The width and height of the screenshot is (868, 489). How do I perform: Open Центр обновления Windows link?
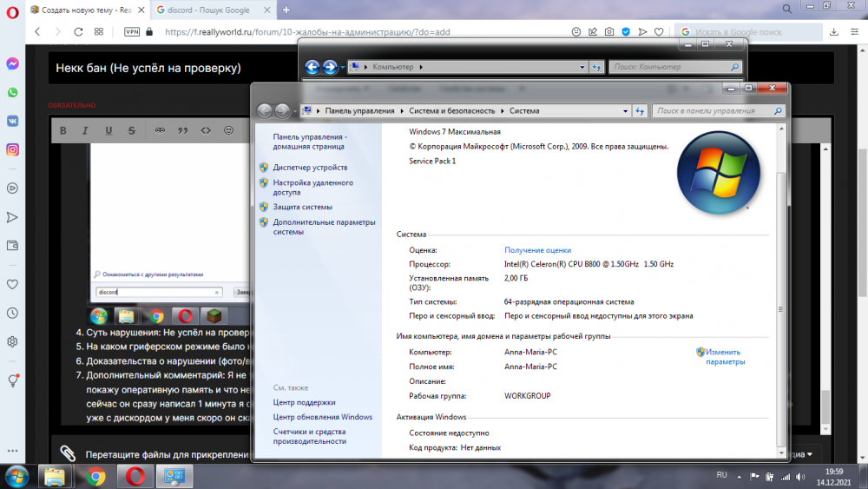click(322, 417)
